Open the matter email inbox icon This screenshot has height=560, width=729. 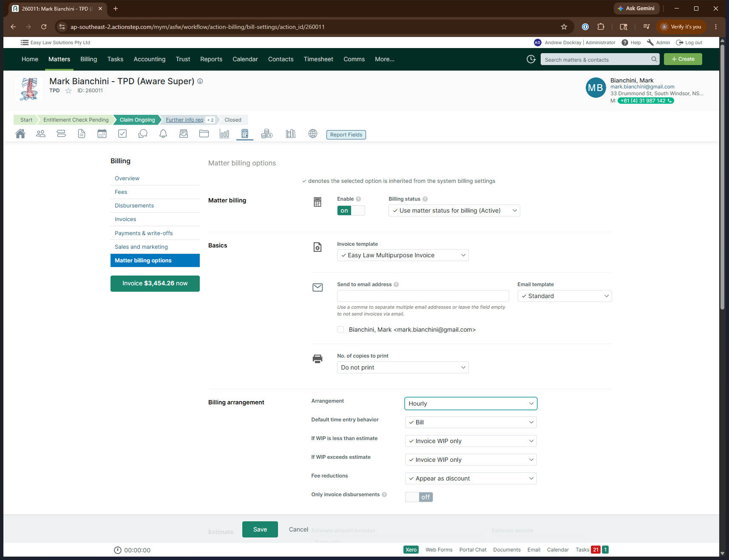pos(184,134)
